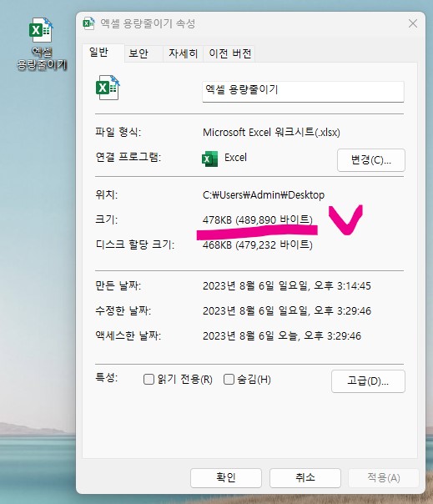433x504 pixels.
Task: Enable the 읽기 전용(R) checkbox
Action: click(x=149, y=380)
